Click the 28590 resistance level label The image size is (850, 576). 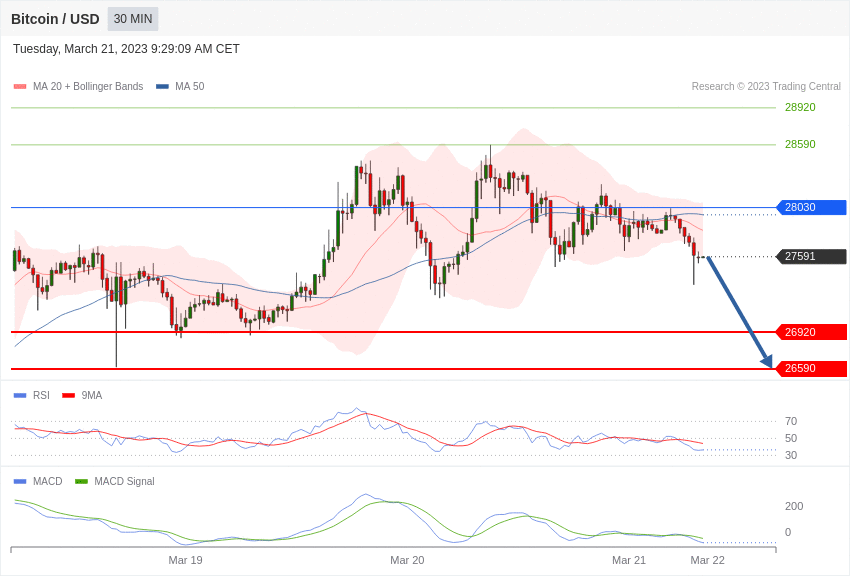(x=800, y=144)
